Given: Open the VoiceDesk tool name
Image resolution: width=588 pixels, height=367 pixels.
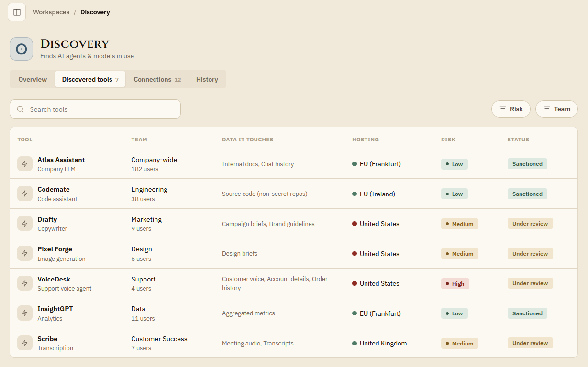Looking at the screenshot, I should (54, 279).
